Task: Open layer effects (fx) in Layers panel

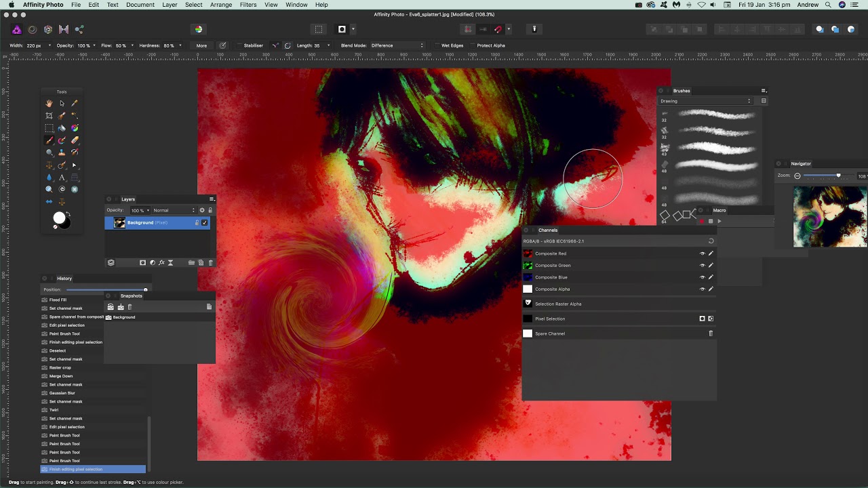Action: coord(161,263)
